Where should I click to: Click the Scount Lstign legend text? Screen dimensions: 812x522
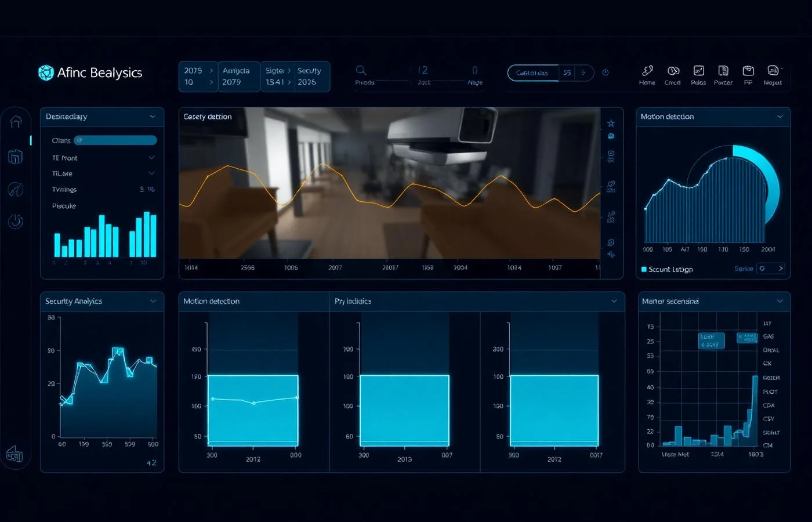pyautogui.click(x=670, y=269)
